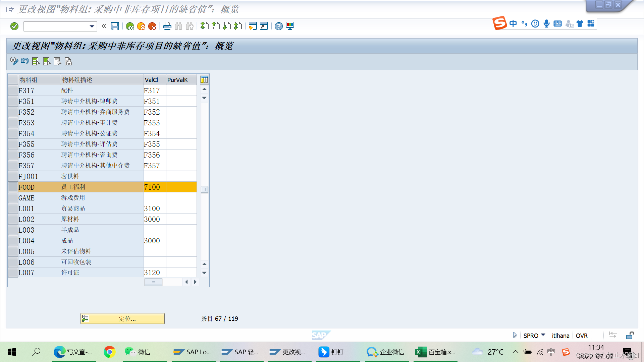The height and width of the screenshot is (362, 644).
Task: Click the Save icon in toolbar
Action: pos(115,26)
